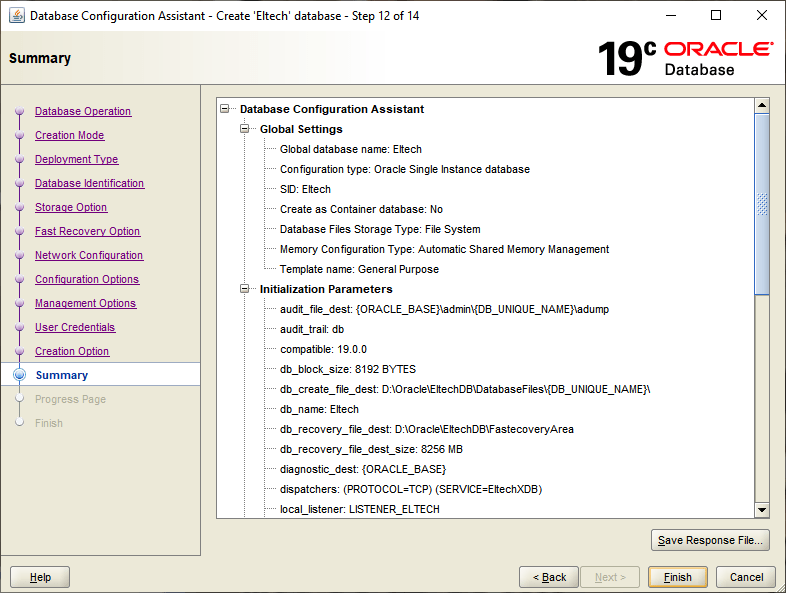
Task: Select the Configuration type row
Action: click(405, 169)
